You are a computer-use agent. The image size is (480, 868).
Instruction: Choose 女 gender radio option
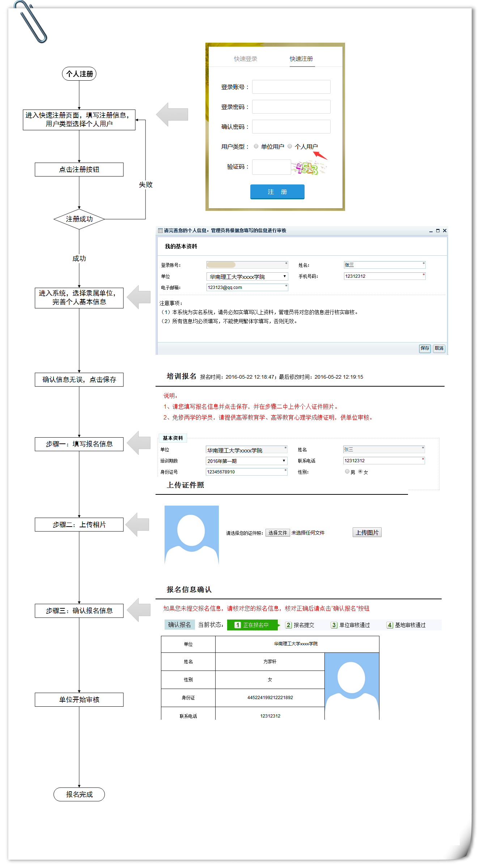point(360,472)
